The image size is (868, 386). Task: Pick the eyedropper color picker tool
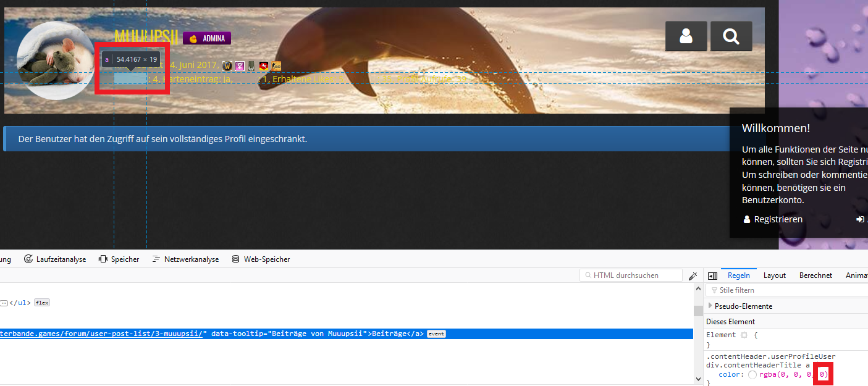(693, 275)
